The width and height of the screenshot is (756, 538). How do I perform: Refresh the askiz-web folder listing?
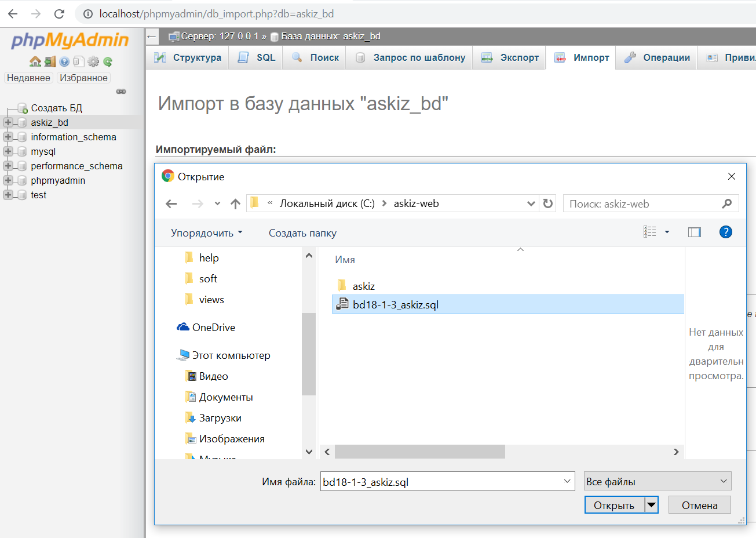click(x=548, y=203)
